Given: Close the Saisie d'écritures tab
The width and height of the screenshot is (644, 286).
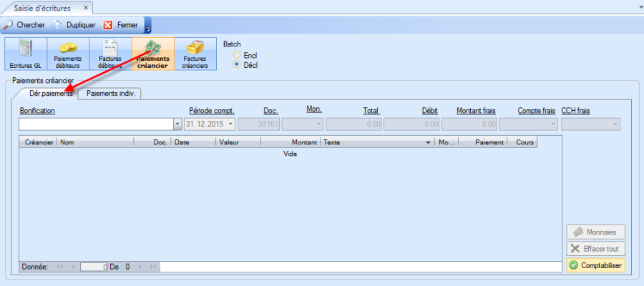Looking at the screenshot, I should click(86, 8).
